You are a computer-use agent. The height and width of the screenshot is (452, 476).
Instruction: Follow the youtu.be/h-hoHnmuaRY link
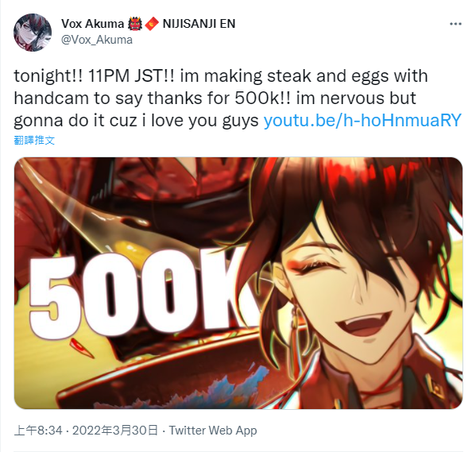(362, 120)
